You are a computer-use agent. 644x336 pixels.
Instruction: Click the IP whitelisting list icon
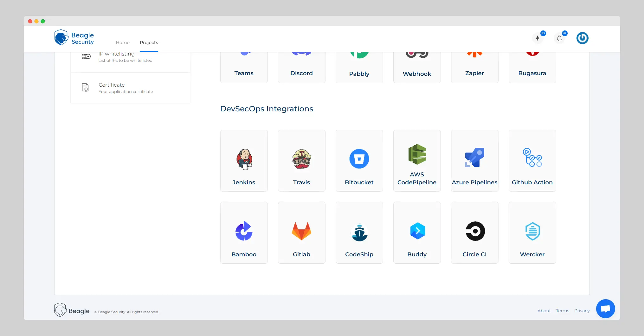click(86, 56)
